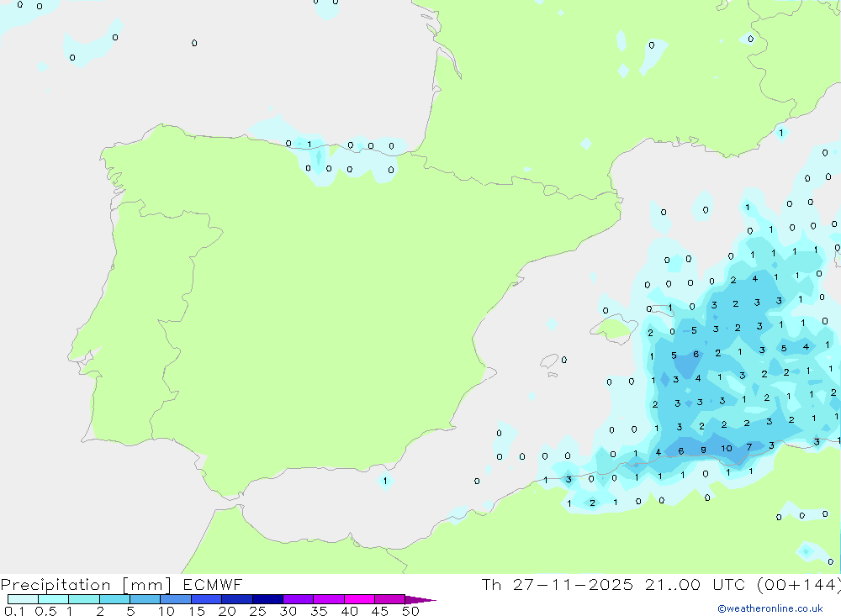Click the '40' legend scale label
841x616 pixels.
point(349,611)
